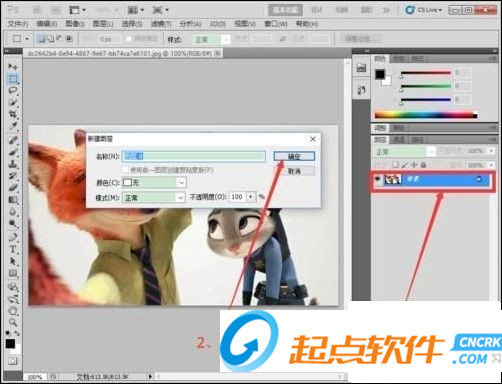Click OK in the New Layer dialog

[x=294, y=156]
